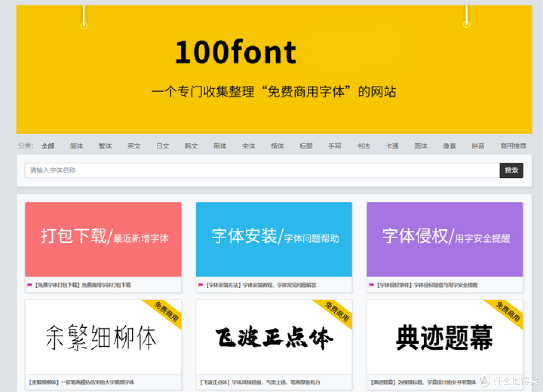Open the 余繁细柳体 font preview

tap(103, 337)
